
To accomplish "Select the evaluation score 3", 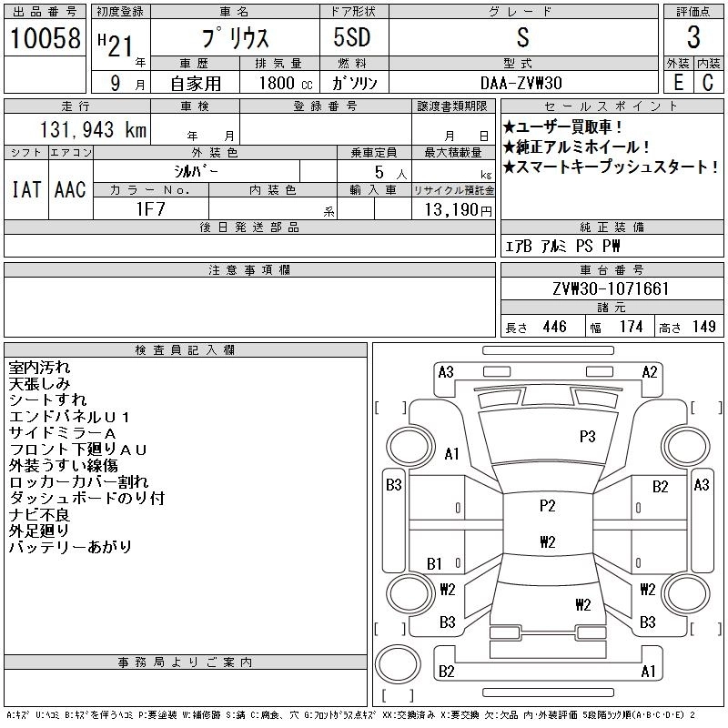I will coord(693,38).
